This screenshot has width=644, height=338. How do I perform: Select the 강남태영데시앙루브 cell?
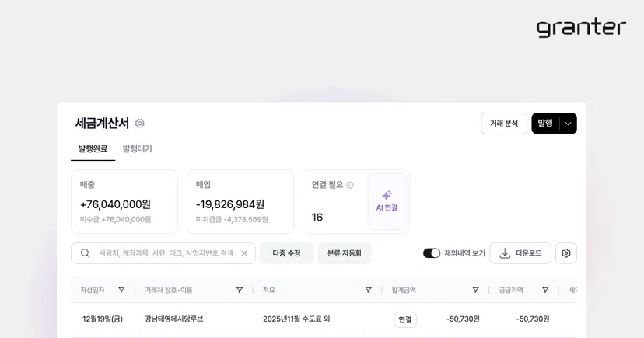click(174, 319)
